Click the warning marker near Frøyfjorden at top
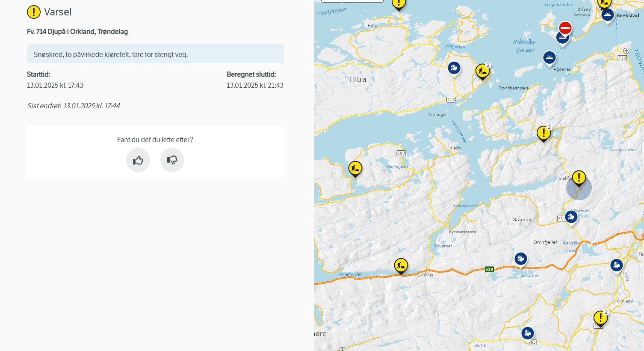 click(x=399, y=3)
